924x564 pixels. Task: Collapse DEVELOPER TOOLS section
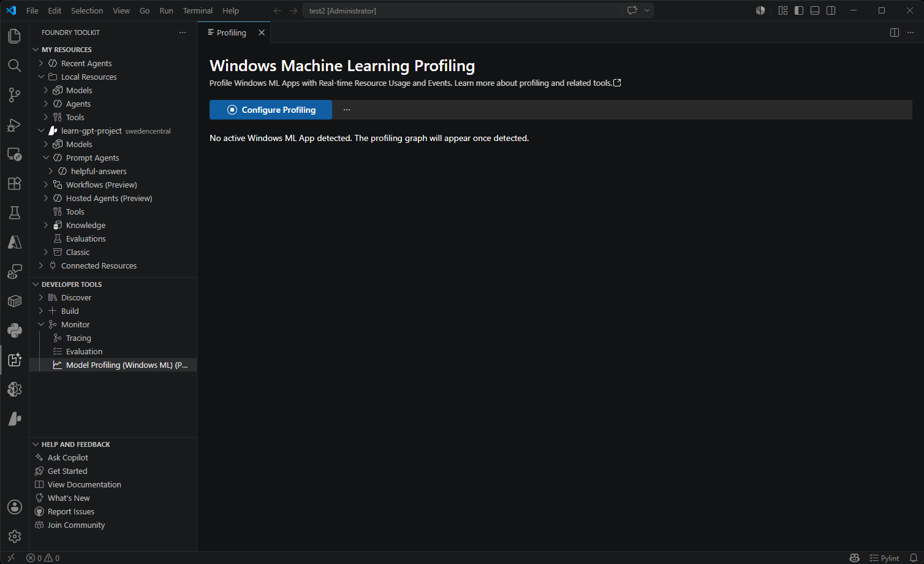tap(36, 284)
